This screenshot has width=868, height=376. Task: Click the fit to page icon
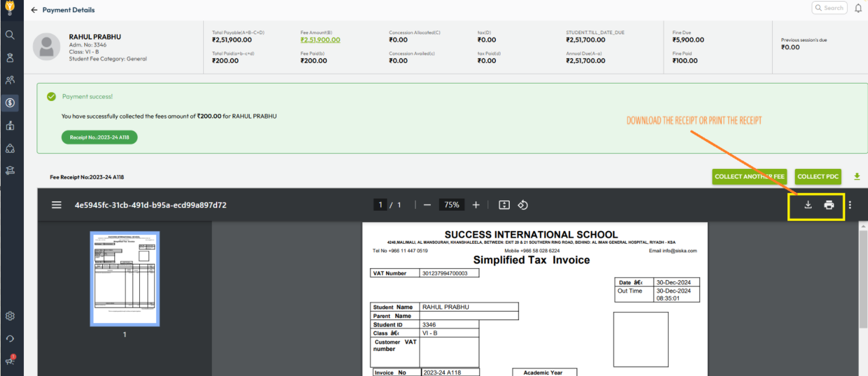[504, 205]
